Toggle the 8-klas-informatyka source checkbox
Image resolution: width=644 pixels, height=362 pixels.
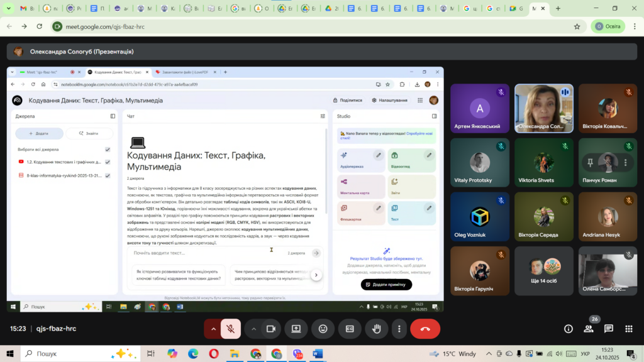coord(108,176)
